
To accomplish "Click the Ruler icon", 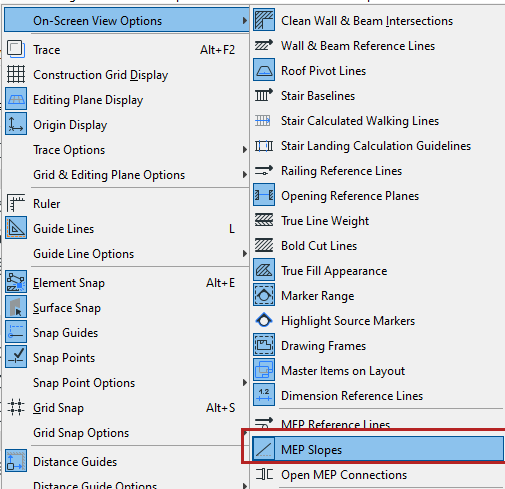I will click(16, 203).
